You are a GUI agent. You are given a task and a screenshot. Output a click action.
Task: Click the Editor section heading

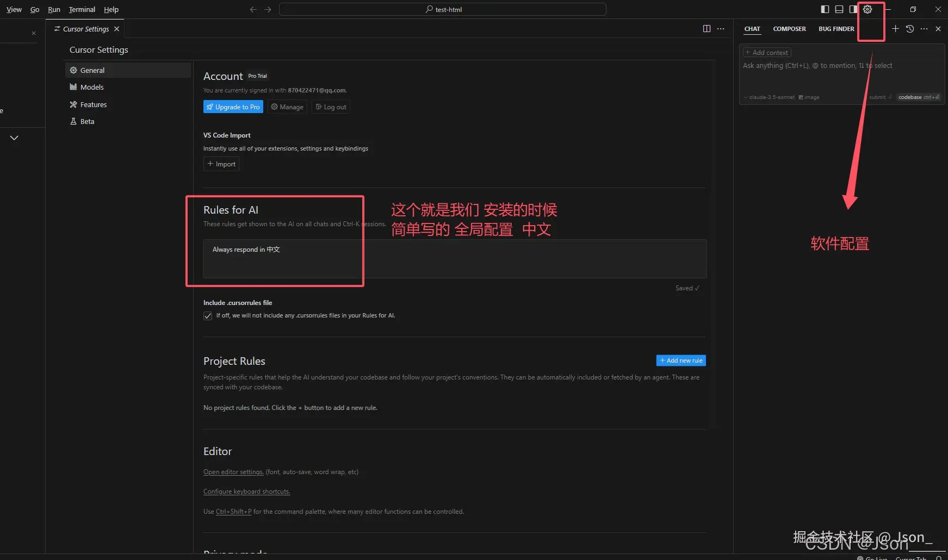218,451
